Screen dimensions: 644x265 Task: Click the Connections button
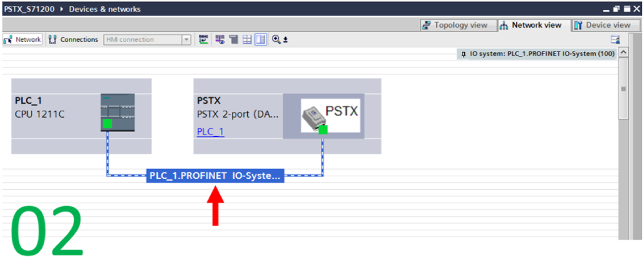click(x=73, y=39)
